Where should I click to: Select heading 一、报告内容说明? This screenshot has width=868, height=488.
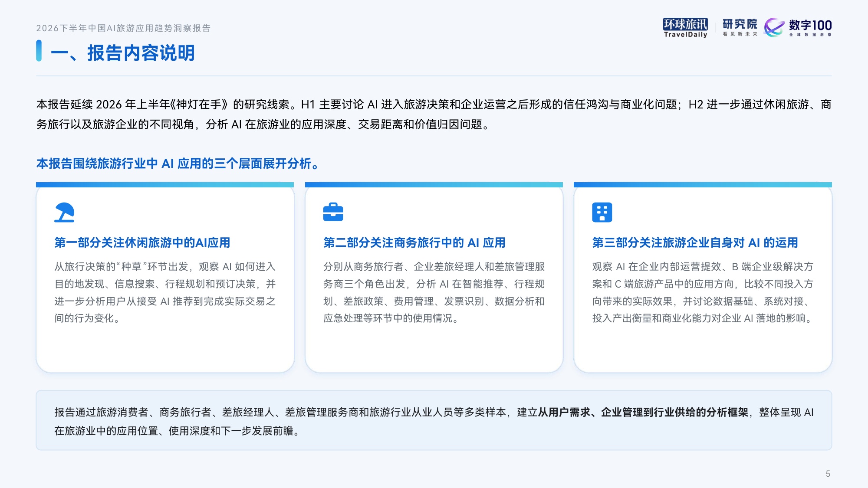pyautogui.click(x=123, y=53)
